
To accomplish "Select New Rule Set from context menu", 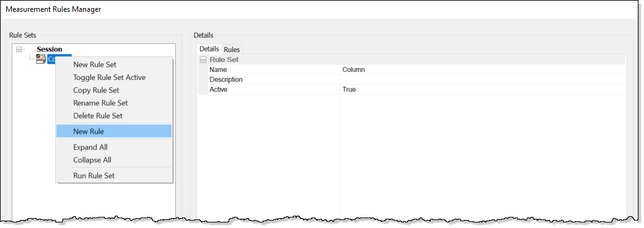I will click(95, 64).
